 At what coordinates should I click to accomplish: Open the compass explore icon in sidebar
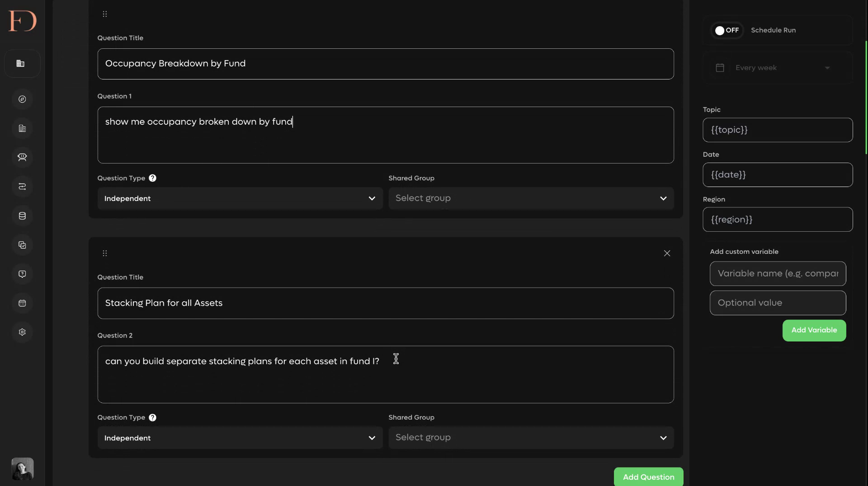(22, 99)
